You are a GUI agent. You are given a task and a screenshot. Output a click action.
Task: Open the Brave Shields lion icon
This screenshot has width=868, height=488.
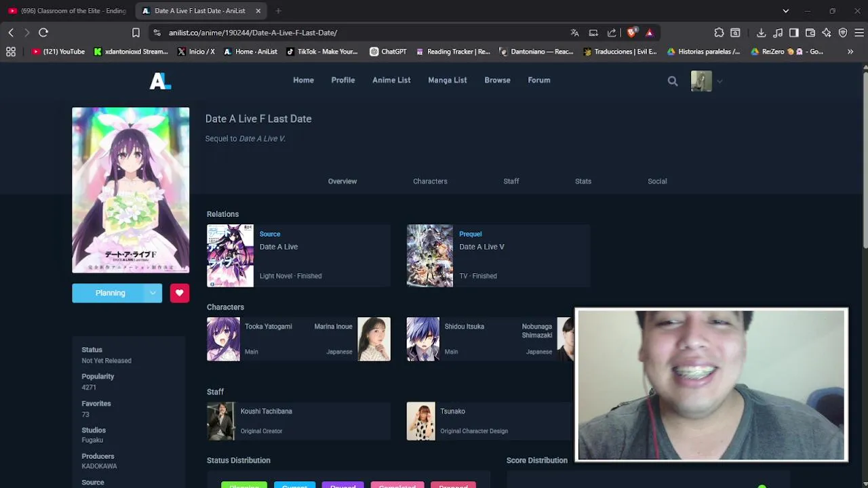point(632,33)
